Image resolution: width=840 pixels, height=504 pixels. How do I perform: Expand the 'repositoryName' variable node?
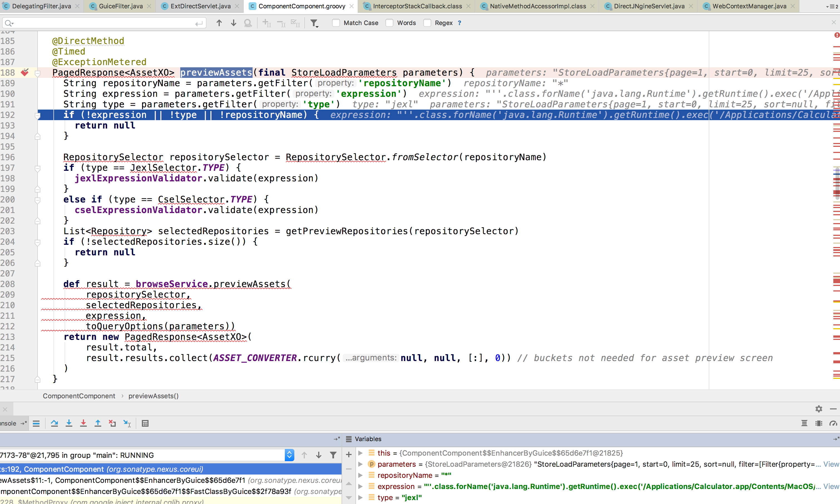[x=360, y=475]
